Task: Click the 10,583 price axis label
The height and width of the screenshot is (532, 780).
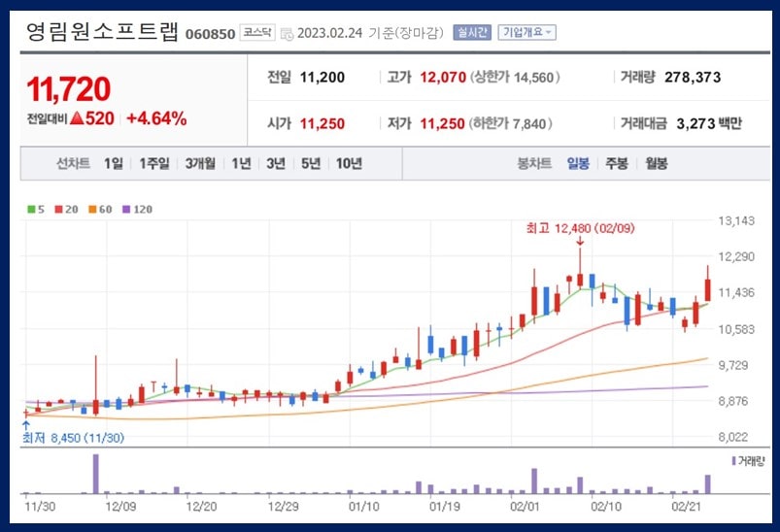Action: coord(736,329)
